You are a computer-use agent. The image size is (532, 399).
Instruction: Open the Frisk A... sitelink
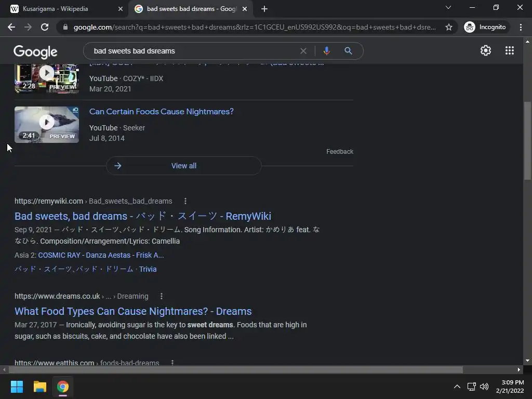click(150, 255)
